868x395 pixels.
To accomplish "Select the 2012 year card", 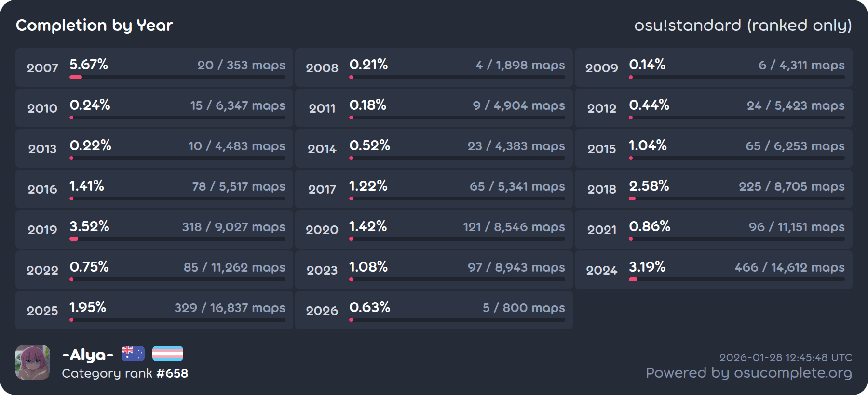I will pos(713,108).
